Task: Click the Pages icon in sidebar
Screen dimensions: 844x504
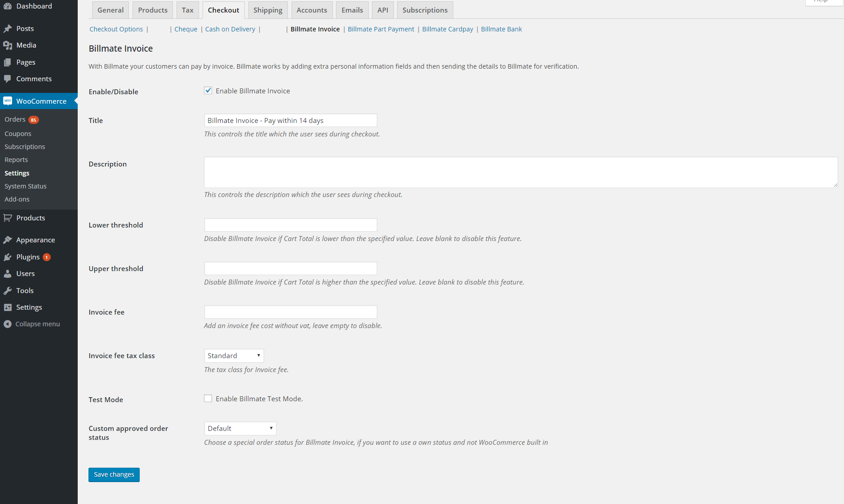Action: 8,62
